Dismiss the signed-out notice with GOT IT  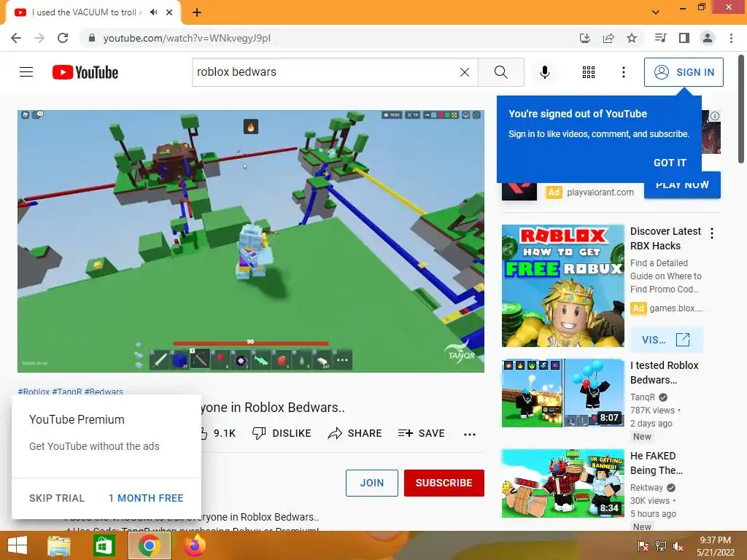(x=670, y=163)
